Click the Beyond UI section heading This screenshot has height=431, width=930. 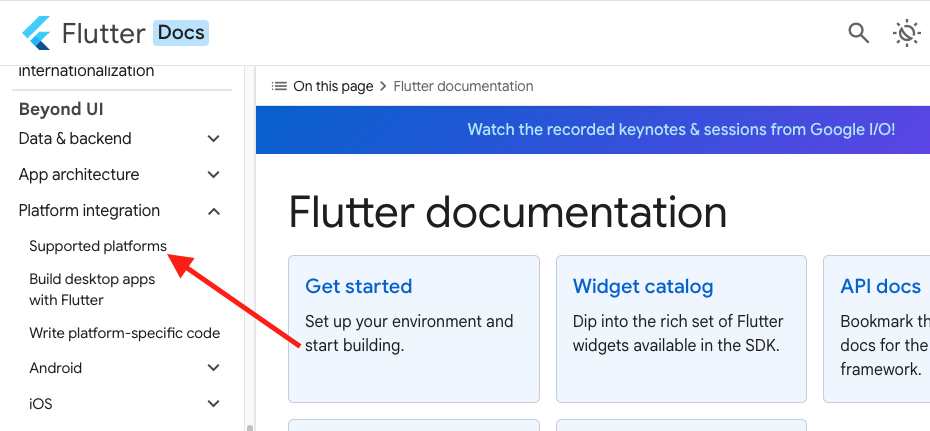coord(61,109)
